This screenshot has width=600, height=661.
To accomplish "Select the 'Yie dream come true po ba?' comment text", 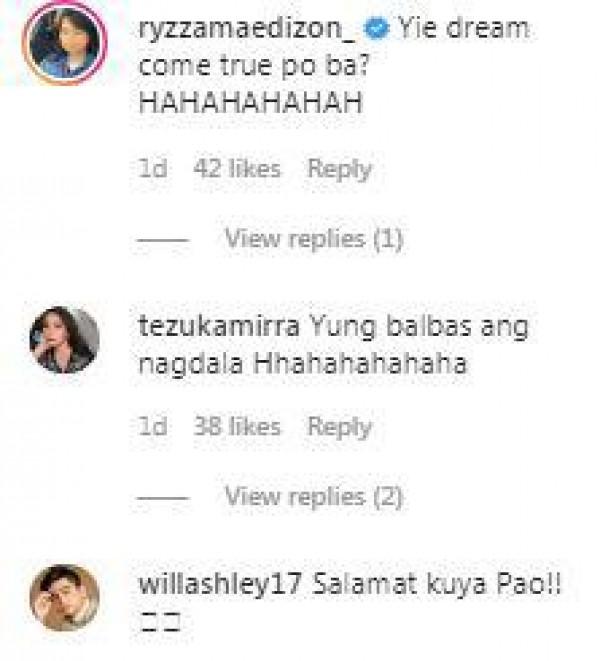I will click(x=334, y=47).
